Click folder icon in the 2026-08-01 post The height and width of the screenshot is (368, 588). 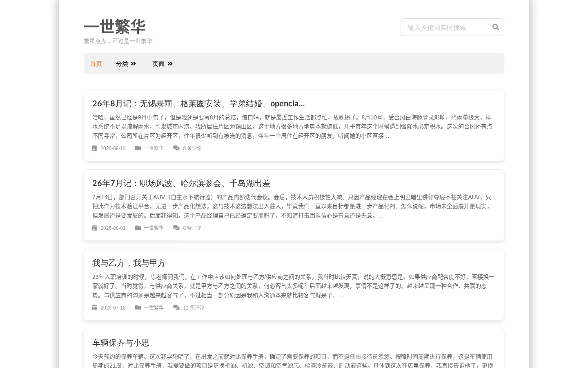[138, 228]
